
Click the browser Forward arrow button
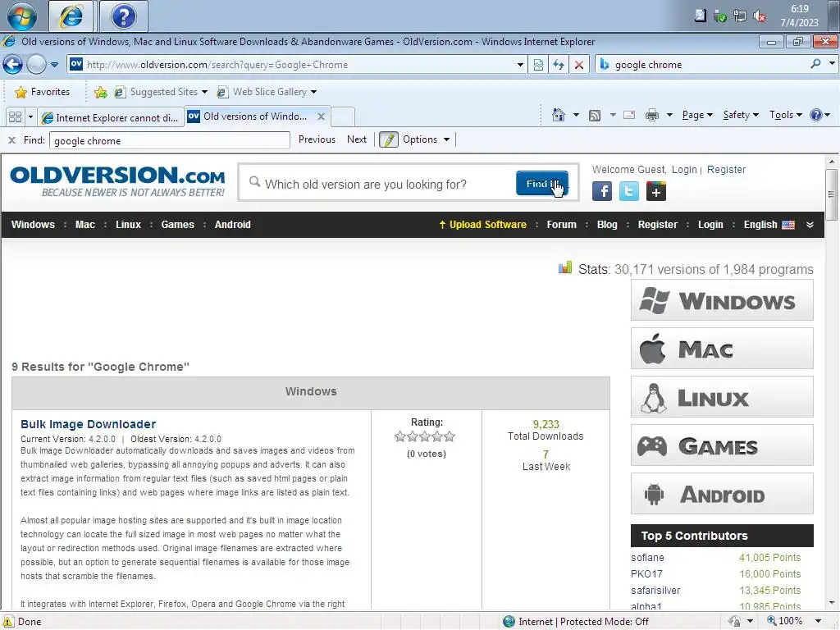tap(36, 65)
